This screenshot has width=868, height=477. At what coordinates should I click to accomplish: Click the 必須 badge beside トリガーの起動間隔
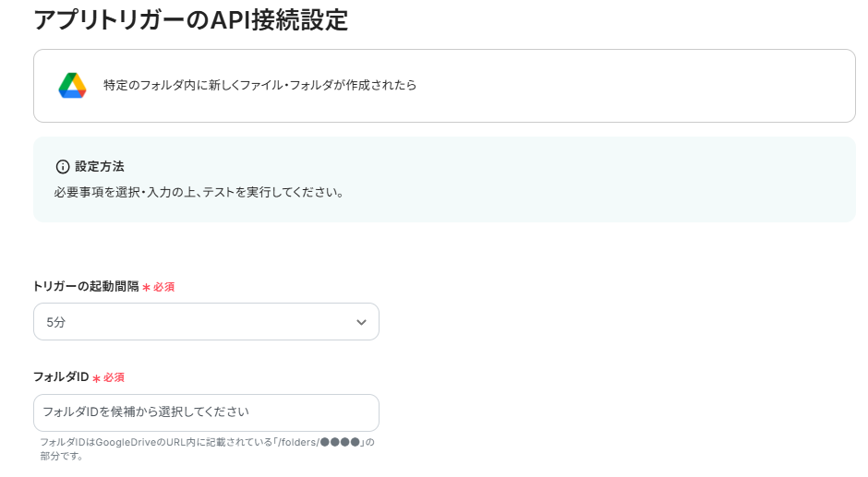163,287
